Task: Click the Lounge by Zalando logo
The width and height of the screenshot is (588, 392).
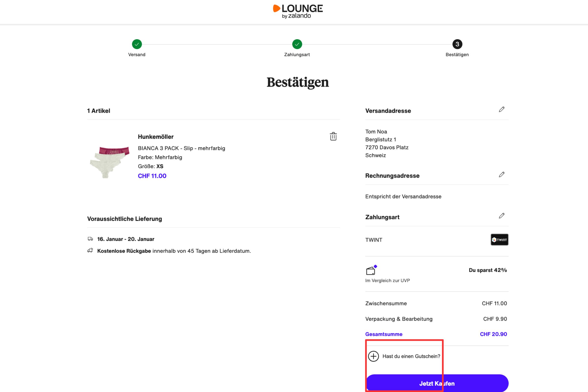Action: [297, 12]
